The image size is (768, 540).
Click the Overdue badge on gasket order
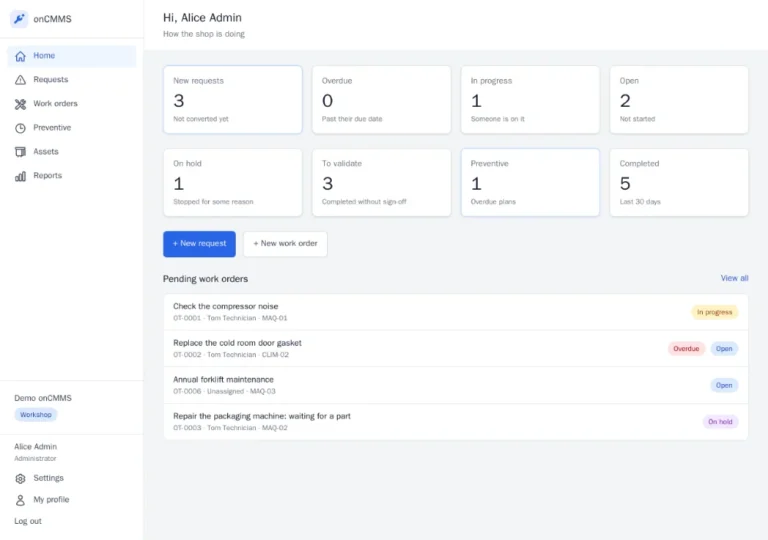[x=686, y=348]
